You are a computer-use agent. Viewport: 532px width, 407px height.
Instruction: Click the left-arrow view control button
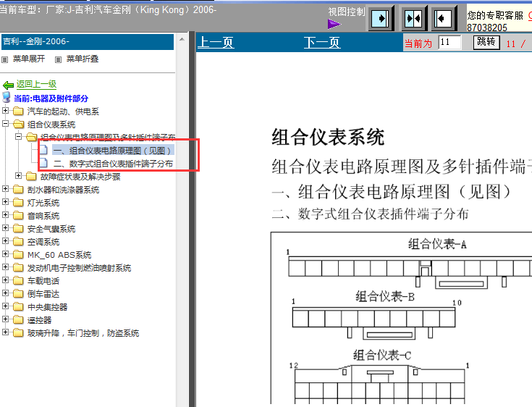coord(443,18)
